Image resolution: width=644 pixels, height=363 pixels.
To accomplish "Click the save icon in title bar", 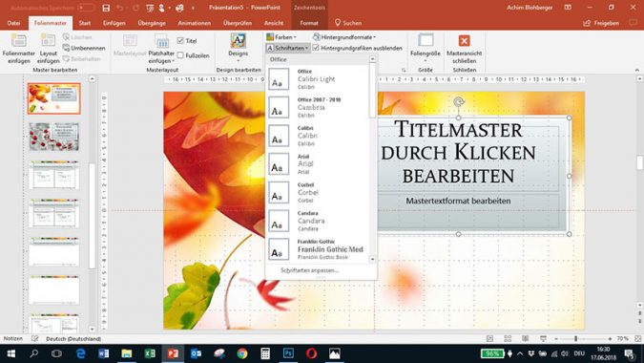I will (106, 8).
